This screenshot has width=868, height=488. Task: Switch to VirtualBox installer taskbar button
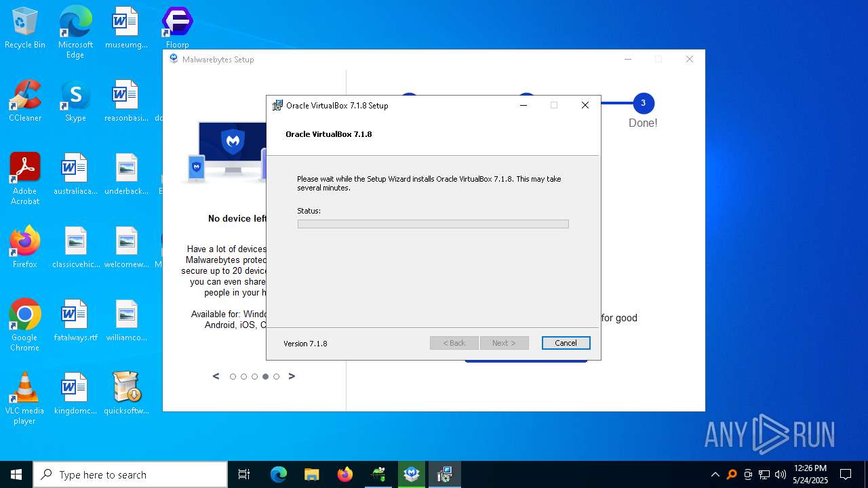pos(445,474)
